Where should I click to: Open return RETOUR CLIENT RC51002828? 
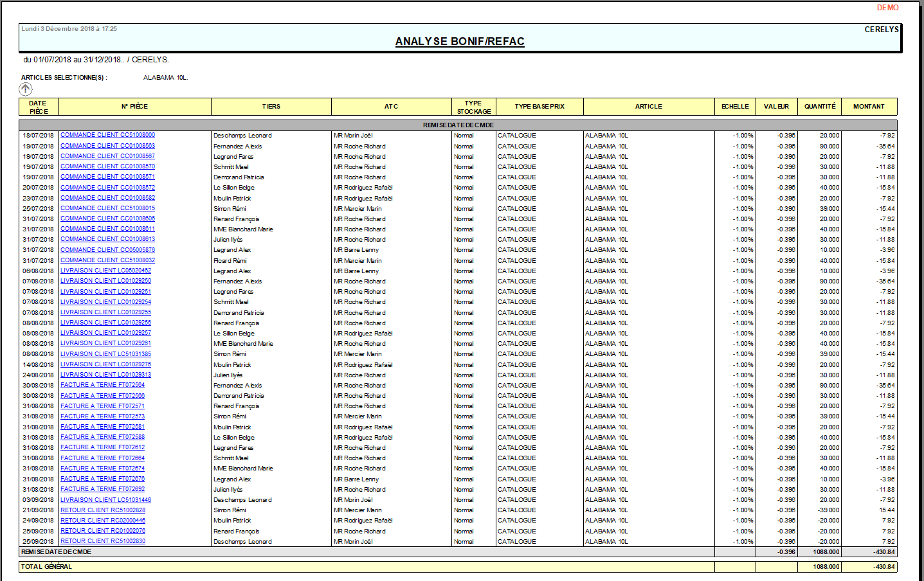pyautogui.click(x=103, y=510)
